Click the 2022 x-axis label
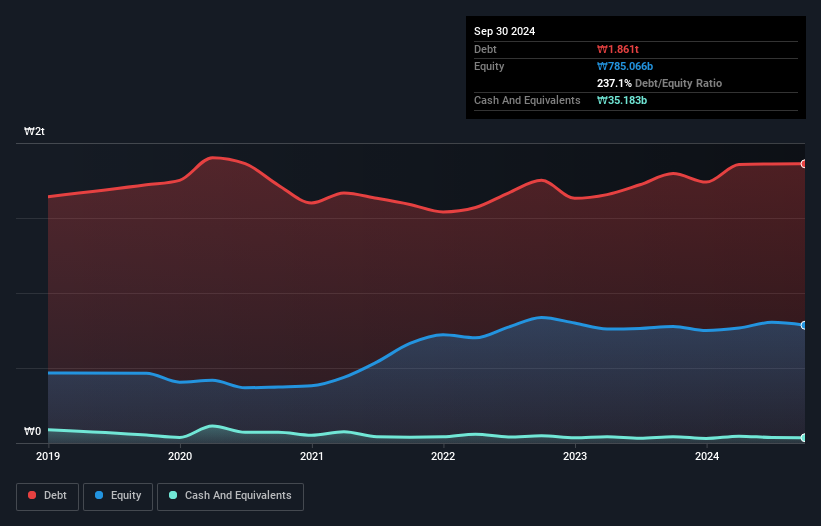The height and width of the screenshot is (526, 821). (x=443, y=456)
